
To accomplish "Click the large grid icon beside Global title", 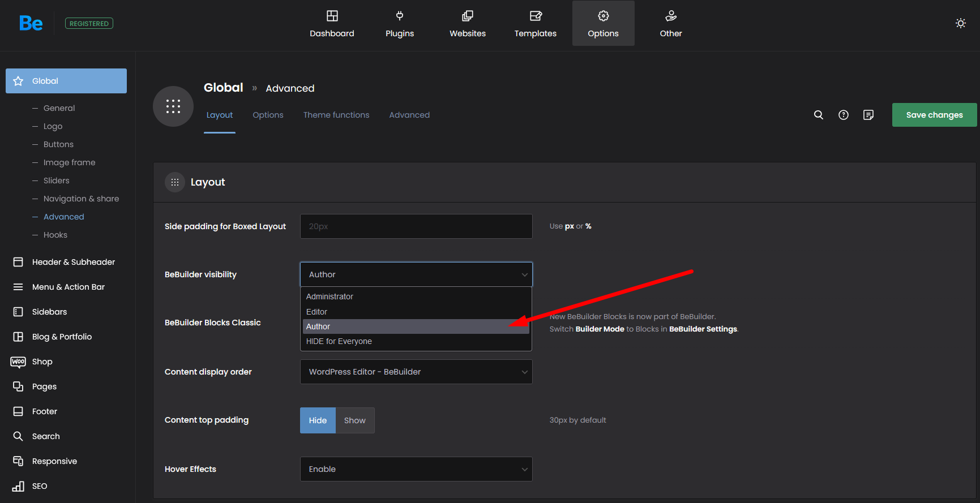I will pyautogui.click(x=173, y=106).
